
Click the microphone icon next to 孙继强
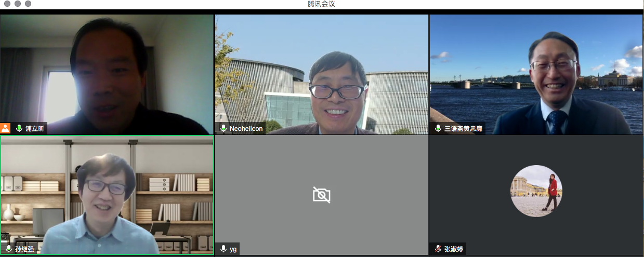(x=9, y=249)
